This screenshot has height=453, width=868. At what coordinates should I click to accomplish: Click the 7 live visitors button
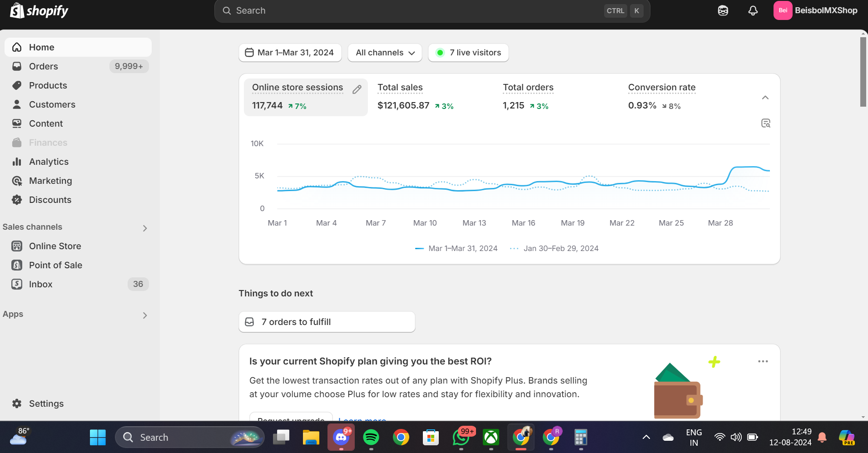(x=468, y=53)
